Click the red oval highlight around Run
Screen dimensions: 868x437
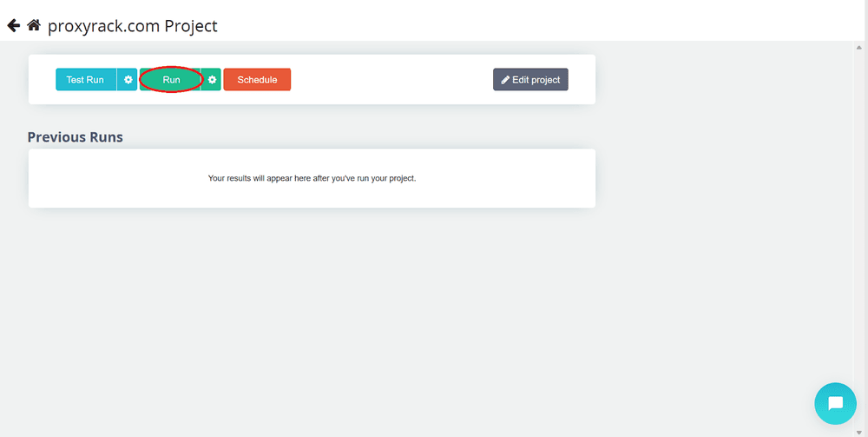[x=170, y=80]
